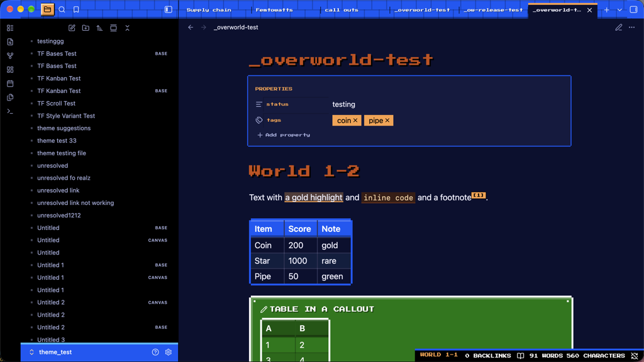Click the status property list icon
Viewport: 644px width, 362px height.
258,104
